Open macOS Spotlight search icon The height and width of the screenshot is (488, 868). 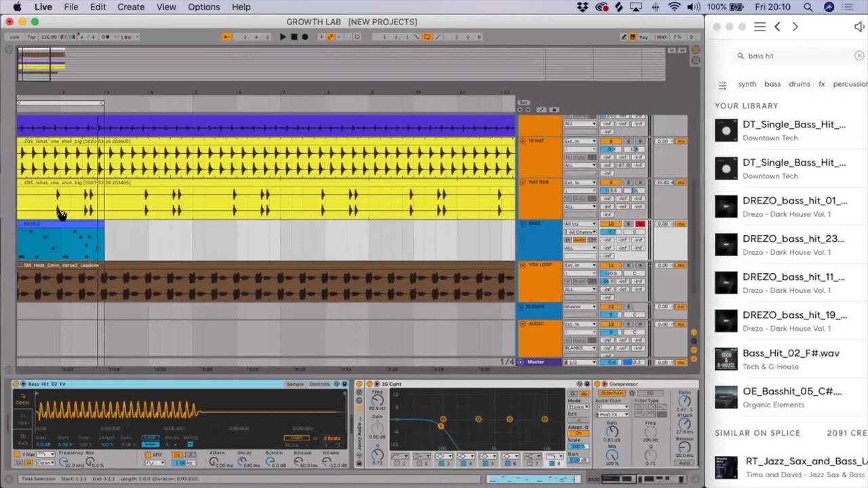[x=808, y=7]
